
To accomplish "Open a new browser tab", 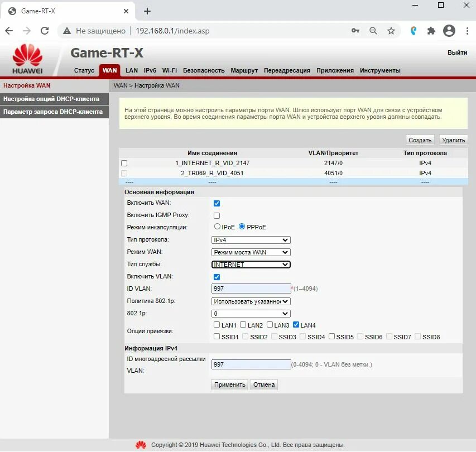I will click(x=147, y=11).
